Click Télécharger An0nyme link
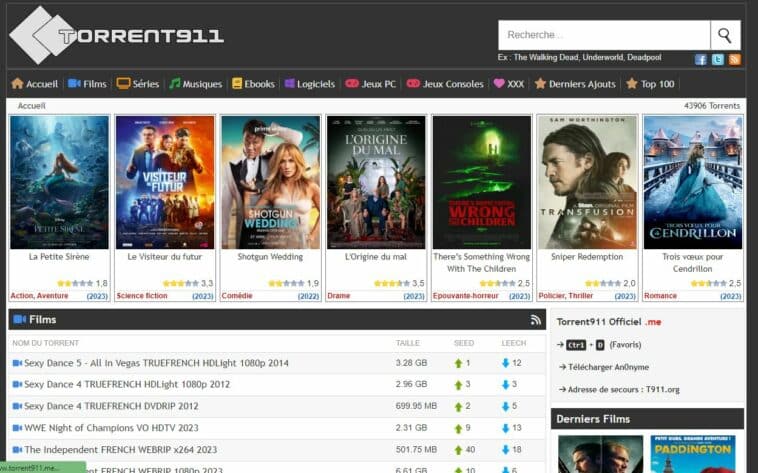 tap(608, 367)
